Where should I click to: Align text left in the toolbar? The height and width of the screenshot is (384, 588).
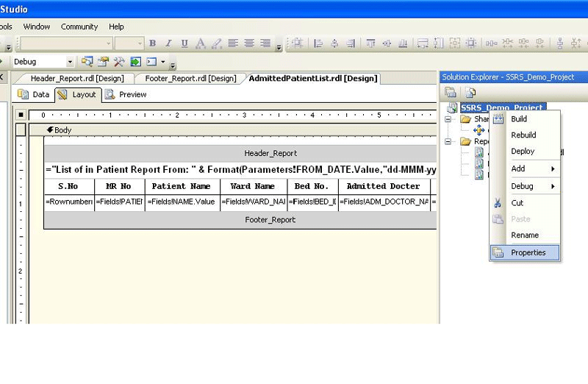point(233,43)
